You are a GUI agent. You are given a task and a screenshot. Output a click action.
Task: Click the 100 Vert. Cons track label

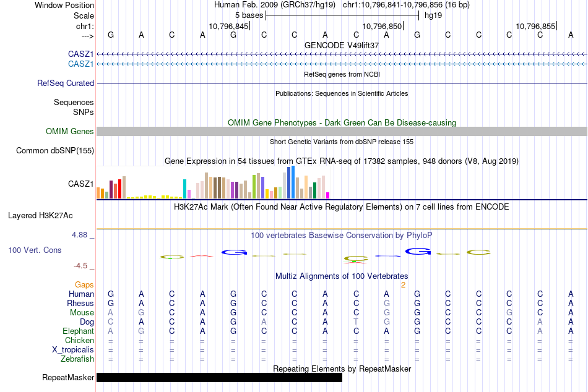click(x=35, y=250)
